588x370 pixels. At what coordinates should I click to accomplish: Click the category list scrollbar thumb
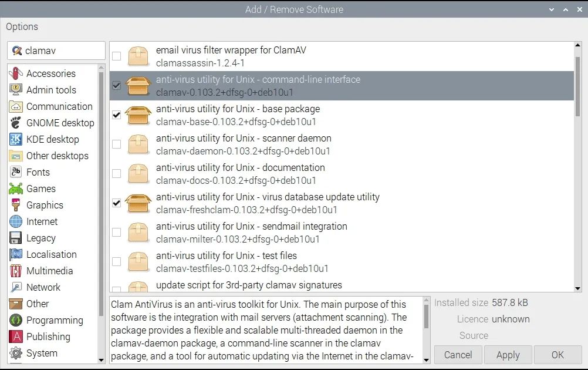[101, 194]
